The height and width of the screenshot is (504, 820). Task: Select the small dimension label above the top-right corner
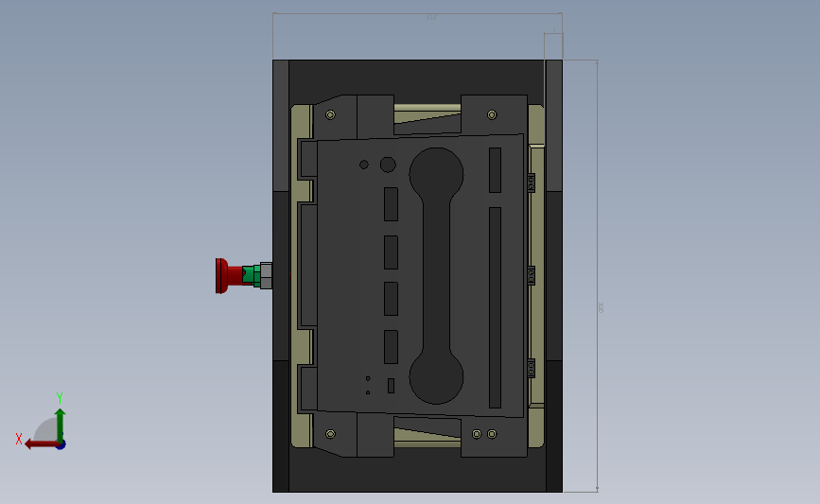(x=554, y=30)
